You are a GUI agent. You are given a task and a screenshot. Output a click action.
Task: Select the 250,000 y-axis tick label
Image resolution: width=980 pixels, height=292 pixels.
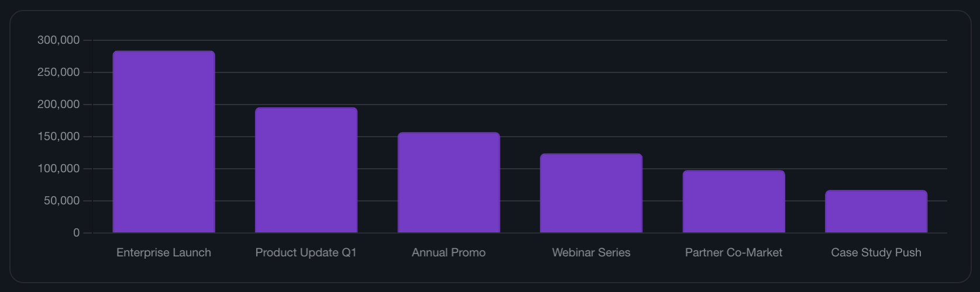tap(58, 72)
